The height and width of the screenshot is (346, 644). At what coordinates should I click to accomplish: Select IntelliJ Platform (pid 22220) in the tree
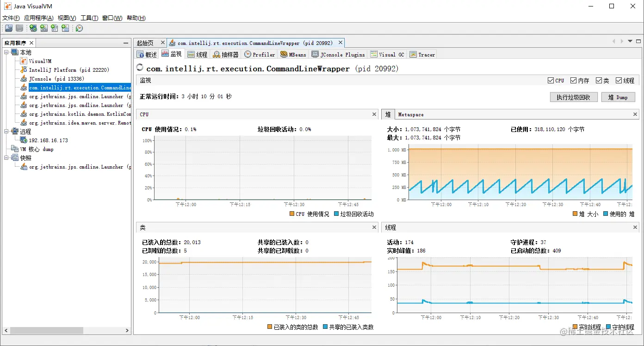69,70
